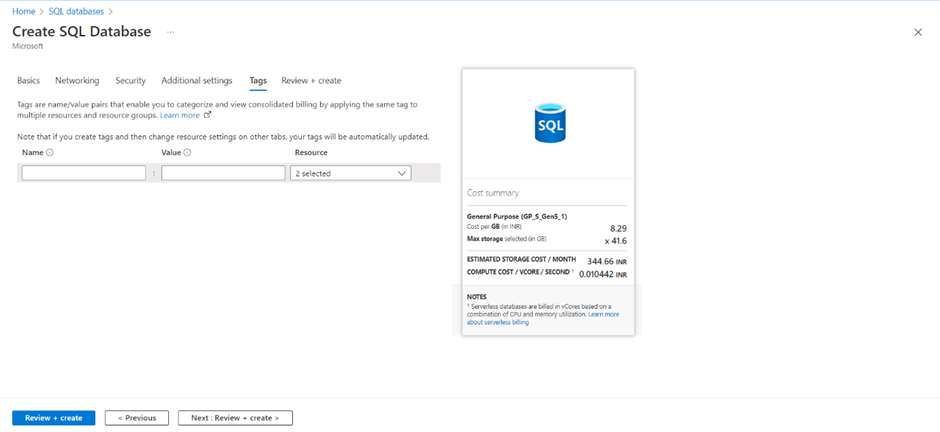This screenshot has height=432, width=940.
Task: Click the Microsoft subtitle text
Action: point(28,46)
